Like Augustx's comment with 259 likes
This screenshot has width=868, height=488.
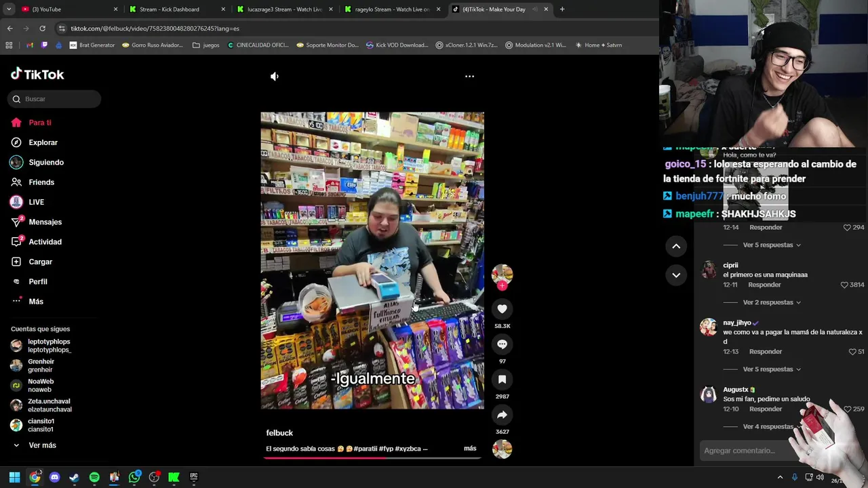coord(847,409)
